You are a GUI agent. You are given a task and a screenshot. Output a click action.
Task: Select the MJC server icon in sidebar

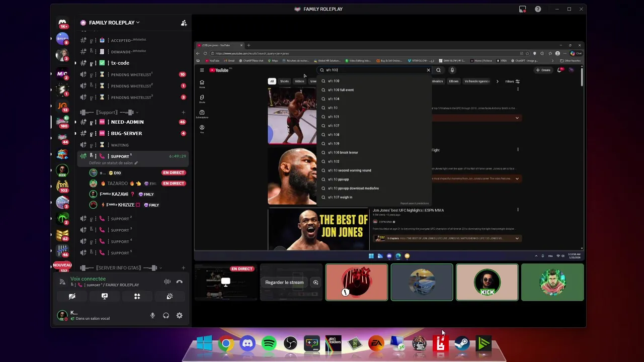click(x=62, y=74)
